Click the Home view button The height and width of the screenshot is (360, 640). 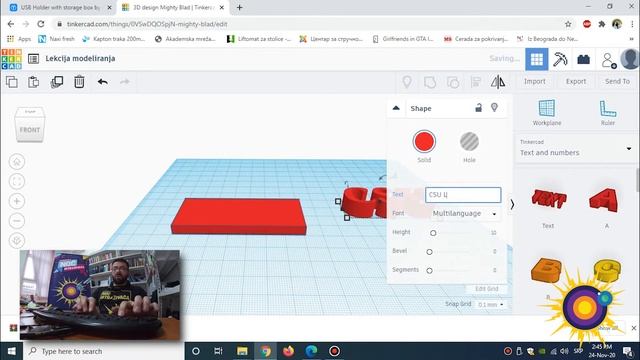tap(17, 162)
